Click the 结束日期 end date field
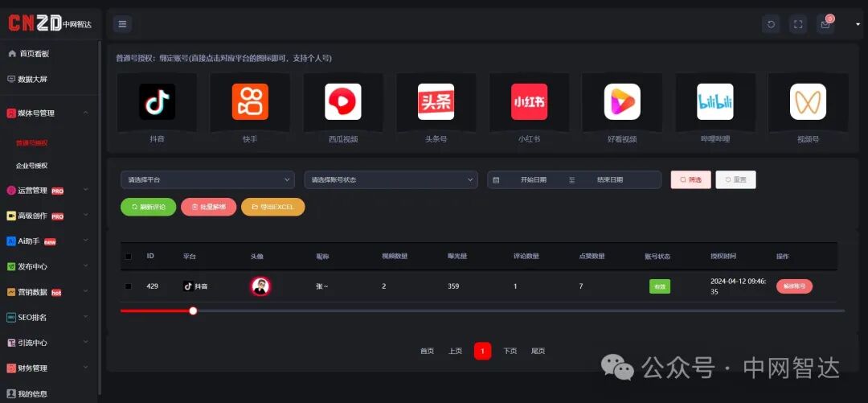Viewport: 868px width, 403px height. tap(610, 180)
